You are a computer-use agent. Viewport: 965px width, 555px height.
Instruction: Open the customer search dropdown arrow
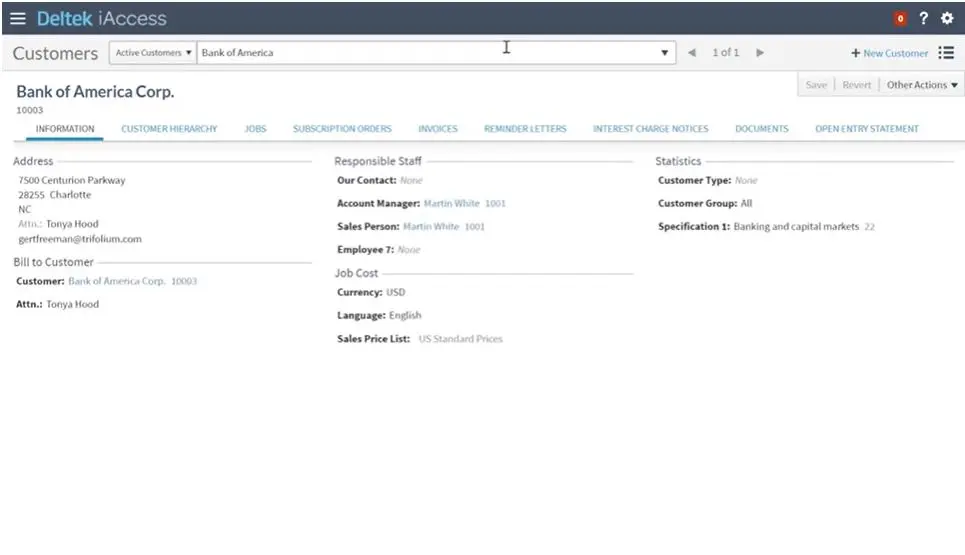pyautogui.click(x=667, y=53)
